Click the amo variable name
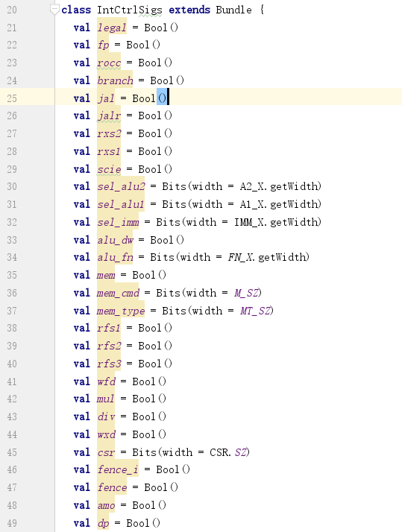Viewport: 402px width, 532px height. 106,505
